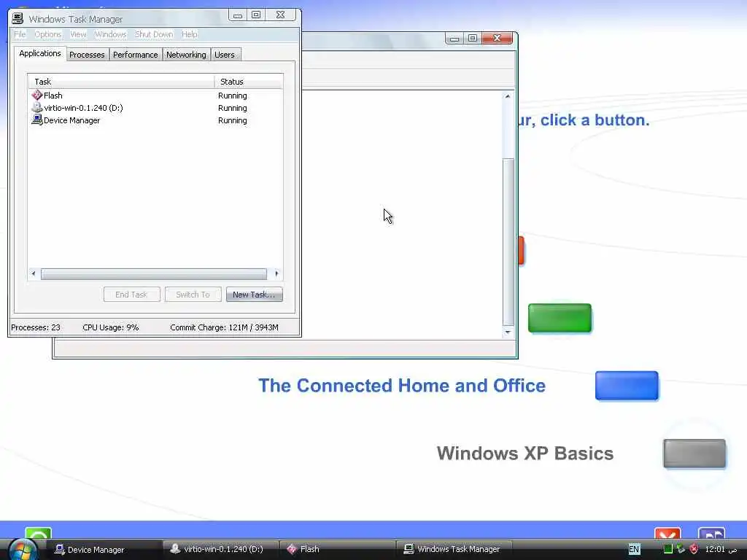Switch to the Performance tab
The height and width of the screenshot is (560, 747).
tap(135, 55)
